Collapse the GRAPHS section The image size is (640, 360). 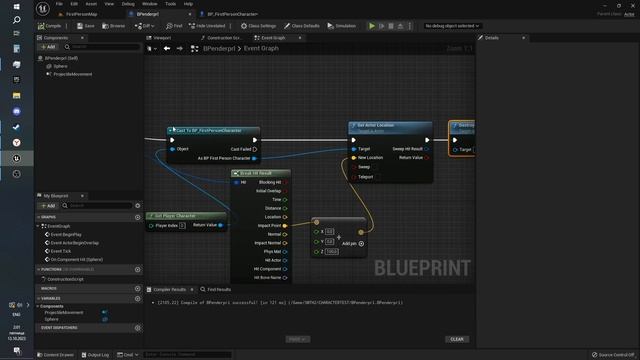[39, 217]
